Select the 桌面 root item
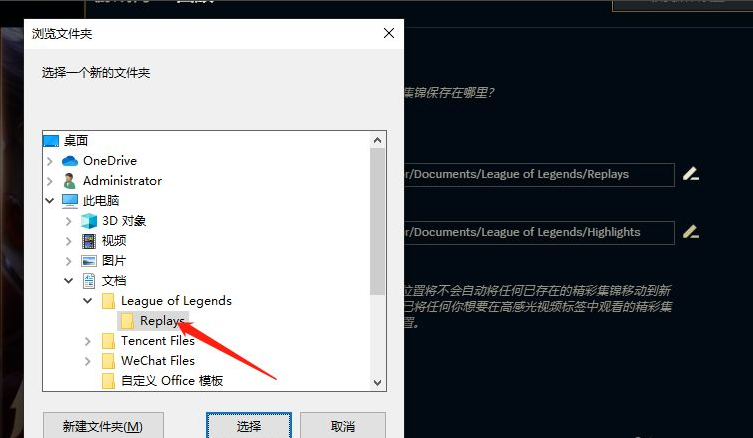The width and height of the screenshot is (753, 438). point(66,141)
